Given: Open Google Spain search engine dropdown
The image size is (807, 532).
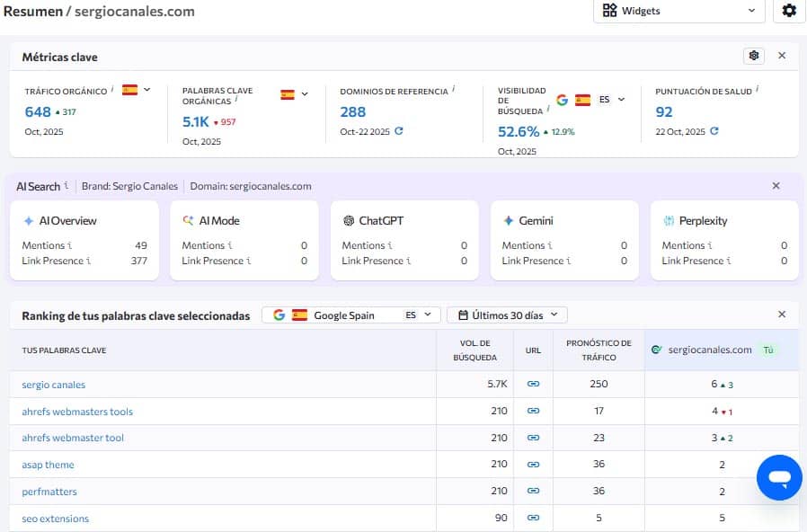Looking at the screenshot, I should click(x=351, y=315).
